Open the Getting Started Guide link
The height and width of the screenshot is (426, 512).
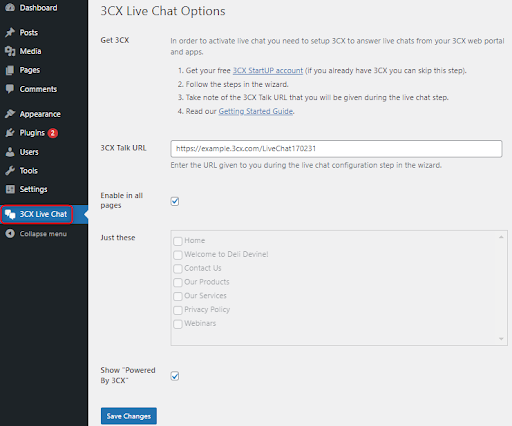[256, 111]
